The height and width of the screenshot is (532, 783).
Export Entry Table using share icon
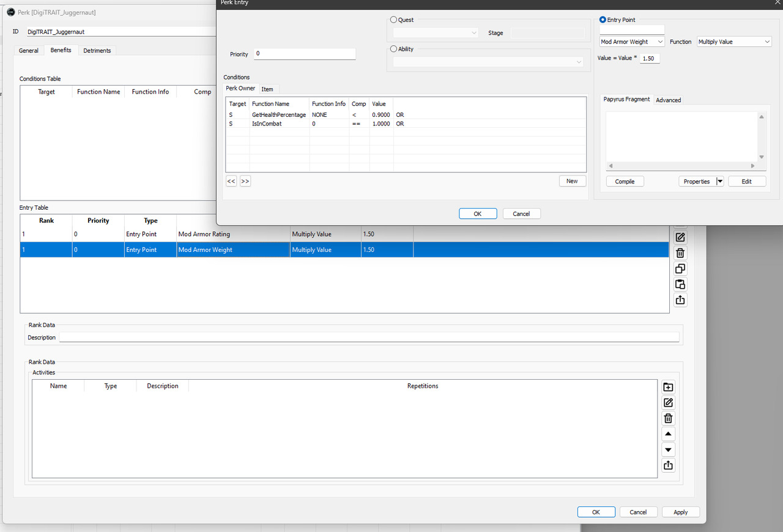tap(680, 300)
